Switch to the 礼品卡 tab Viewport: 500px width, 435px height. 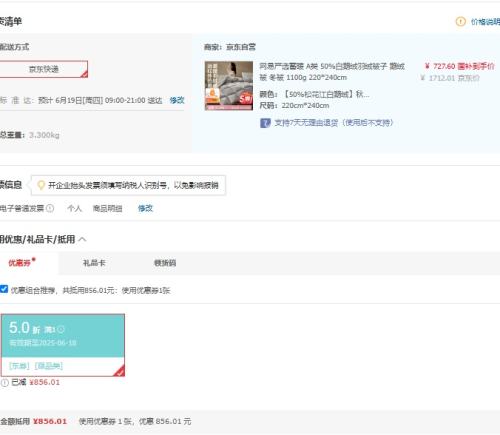click(94, 263)
